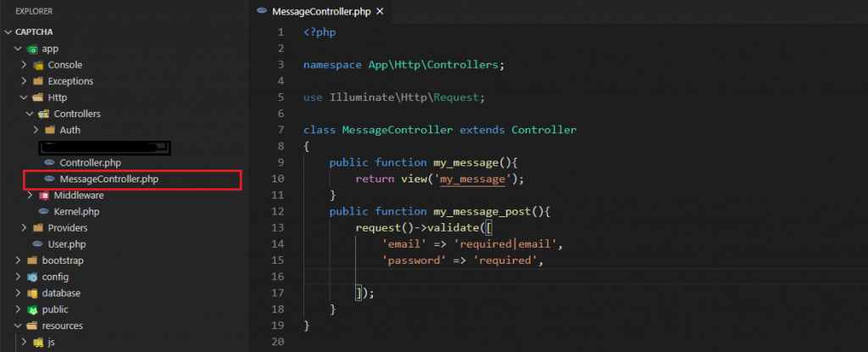Viewport: 868px width, 352px height.
Task: Click the database folder icon
Action: click(x=32, y=293)
